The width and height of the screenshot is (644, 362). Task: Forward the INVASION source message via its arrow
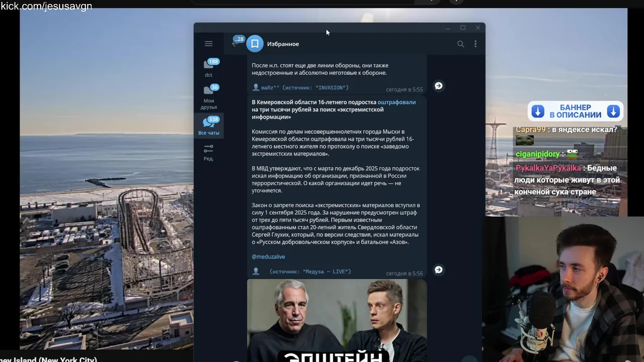(439, 86)
